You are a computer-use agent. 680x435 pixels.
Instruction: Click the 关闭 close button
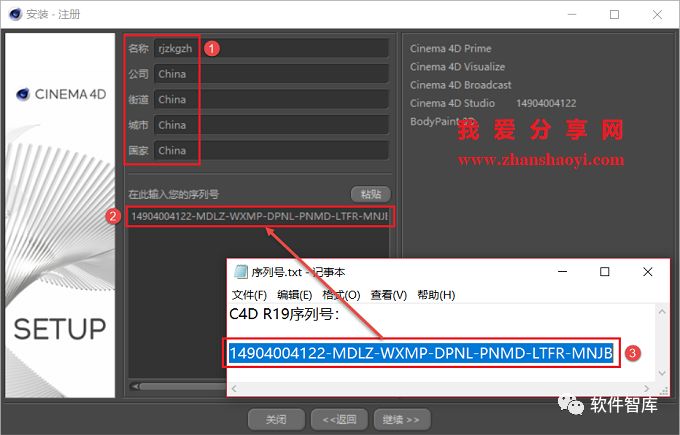tap(276, 419)
